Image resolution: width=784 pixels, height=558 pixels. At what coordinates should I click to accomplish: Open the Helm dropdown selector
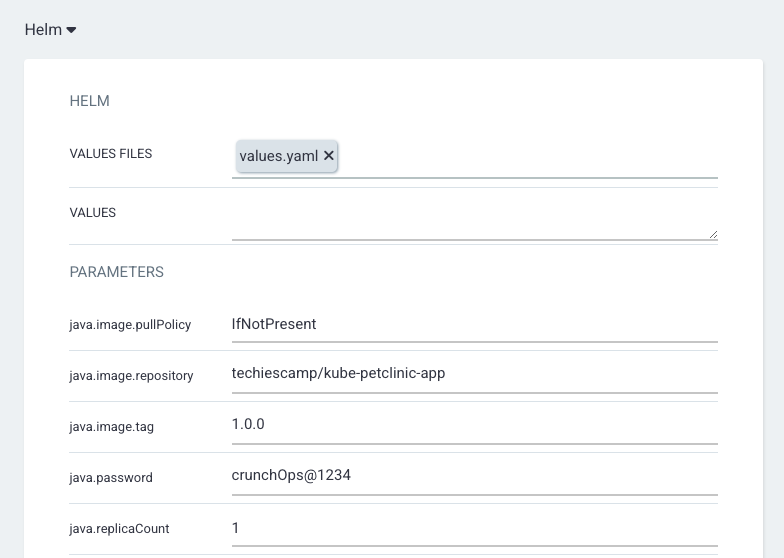tap(50, 30)
